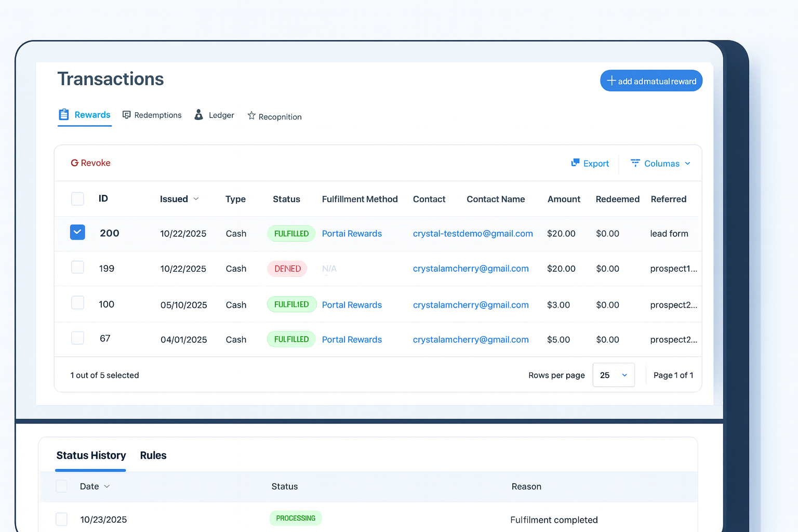Click the Ledger person icon
The width and height of the screenshot is (798, 532).
coord(198,115)
